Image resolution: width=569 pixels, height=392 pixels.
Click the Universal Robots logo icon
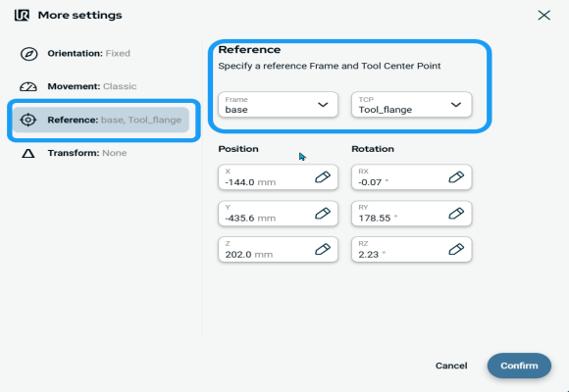click(22, 16)
